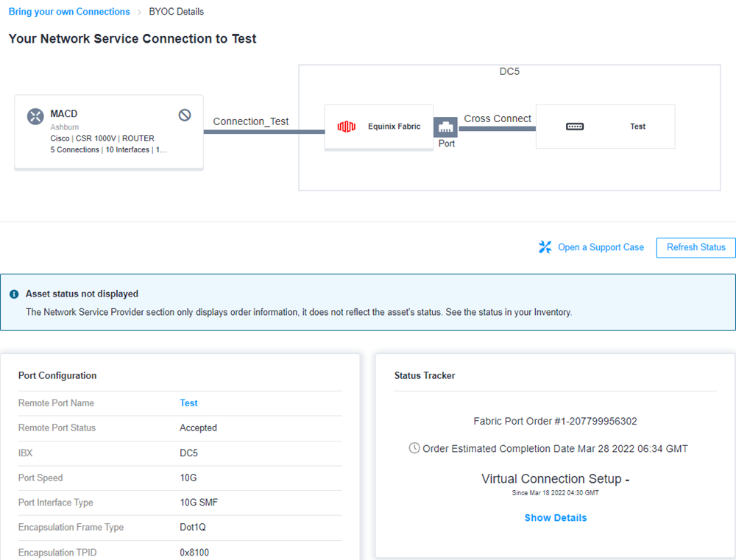Click the Status Tracker heading
Screen dimensions: 736x560
pos(425,375)
